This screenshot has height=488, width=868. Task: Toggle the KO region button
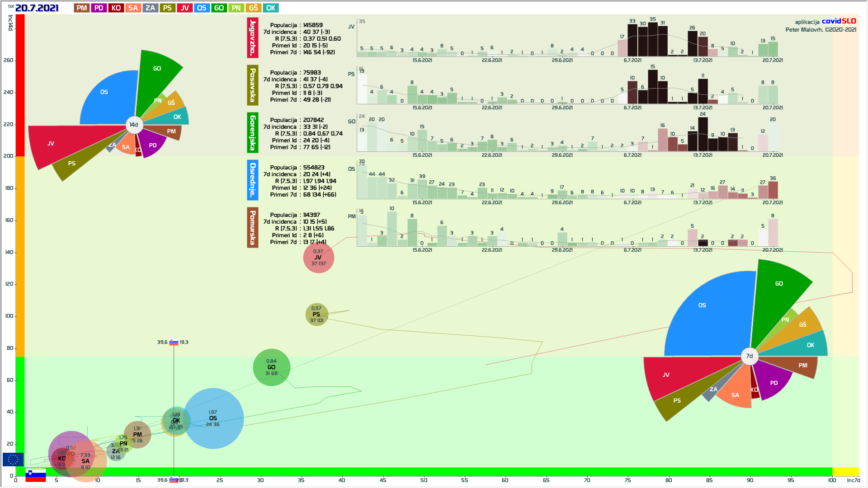click(x=116, y=8)
